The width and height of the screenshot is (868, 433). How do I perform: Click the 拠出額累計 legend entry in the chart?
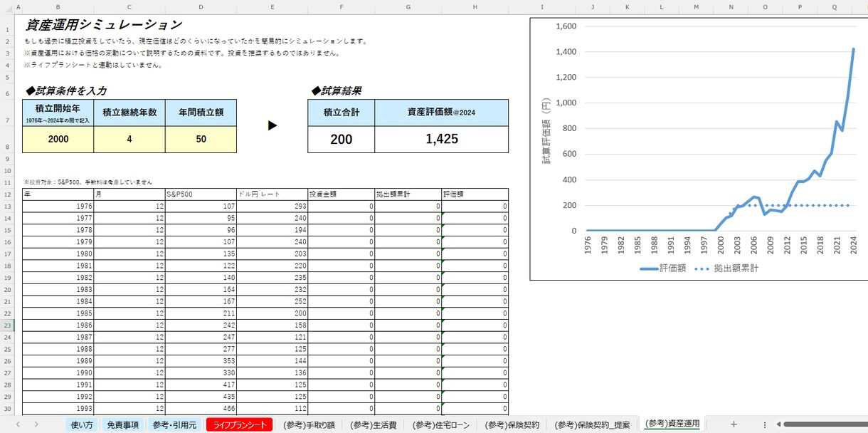click(726, 268)
